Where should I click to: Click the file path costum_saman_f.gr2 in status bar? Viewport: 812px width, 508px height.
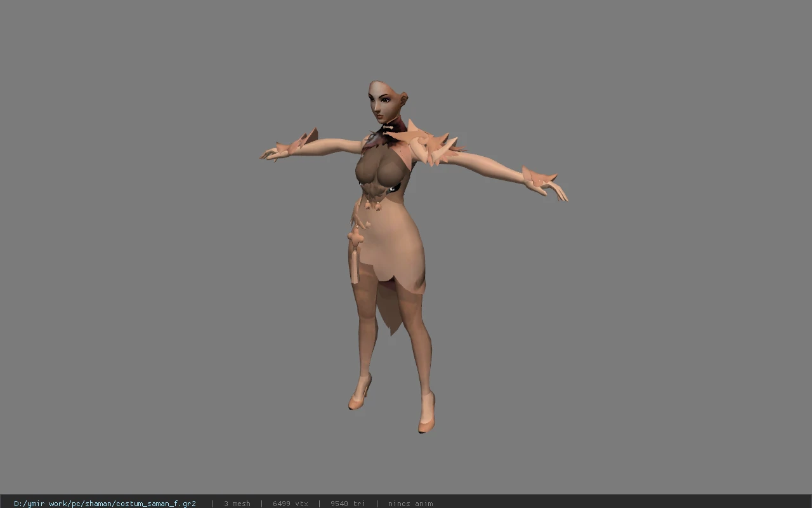pos(105,504)
